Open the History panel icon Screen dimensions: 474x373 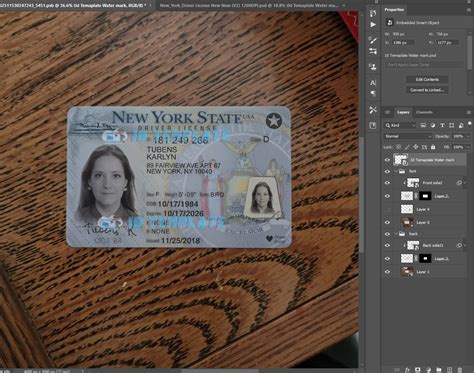pos(373,13)
